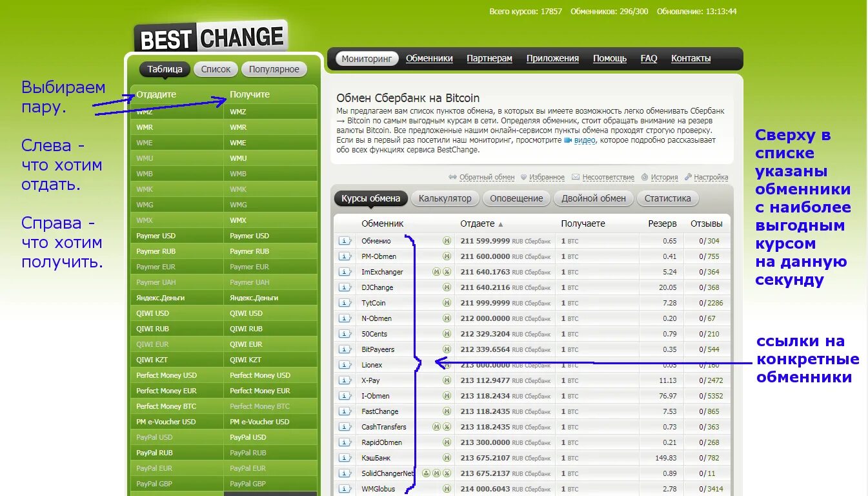Click info icon for X-Pay exchanger
The height and width of the screenshot is (496, 868).
pos(345,380)
